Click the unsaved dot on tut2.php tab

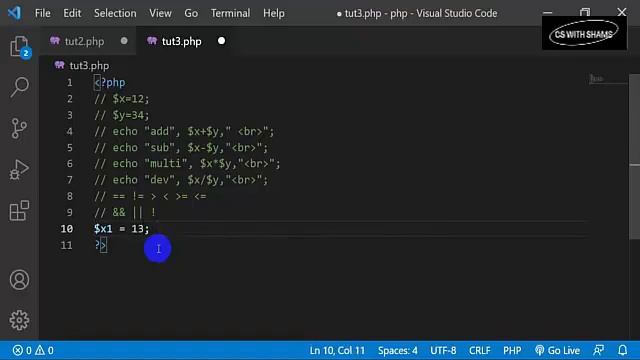click(124, 41)
